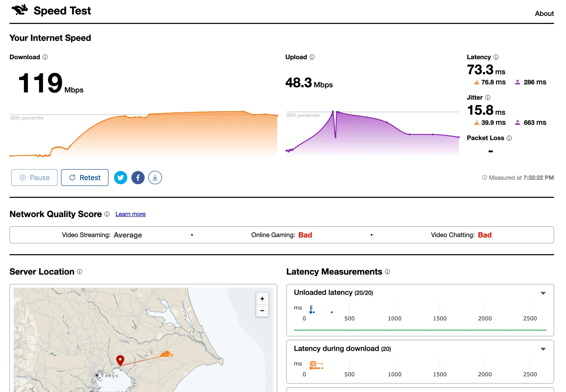Click the 119 Mbps download value

pos(51,83)
